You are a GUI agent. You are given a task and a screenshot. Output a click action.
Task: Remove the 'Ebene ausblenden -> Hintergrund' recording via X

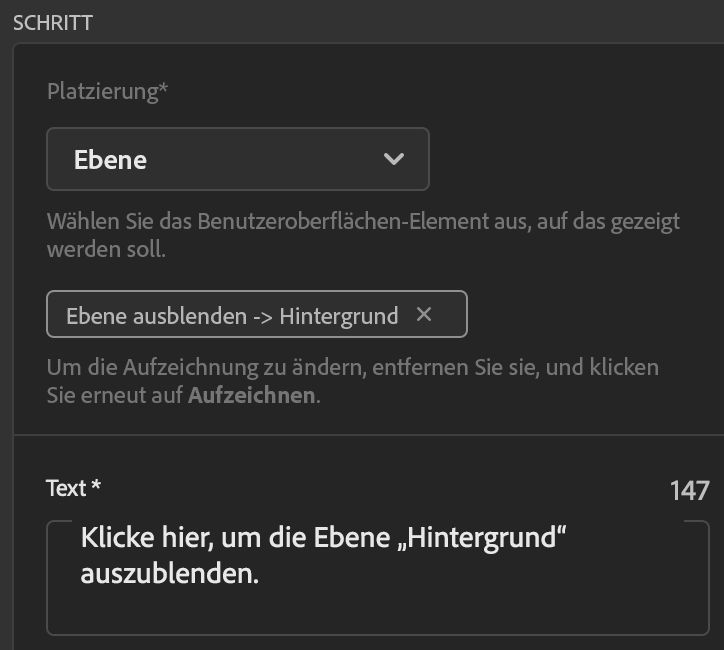tap(424, 315)
